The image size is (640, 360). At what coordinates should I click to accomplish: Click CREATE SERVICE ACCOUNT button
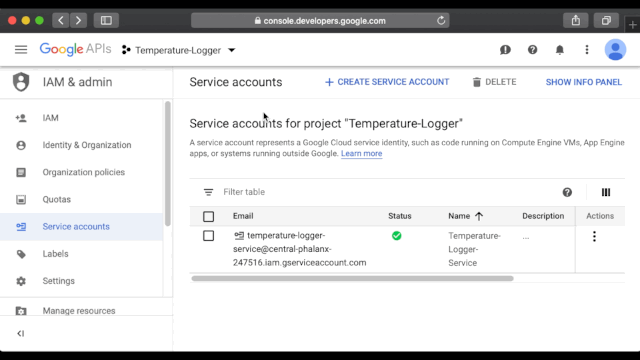click(387, 82)
